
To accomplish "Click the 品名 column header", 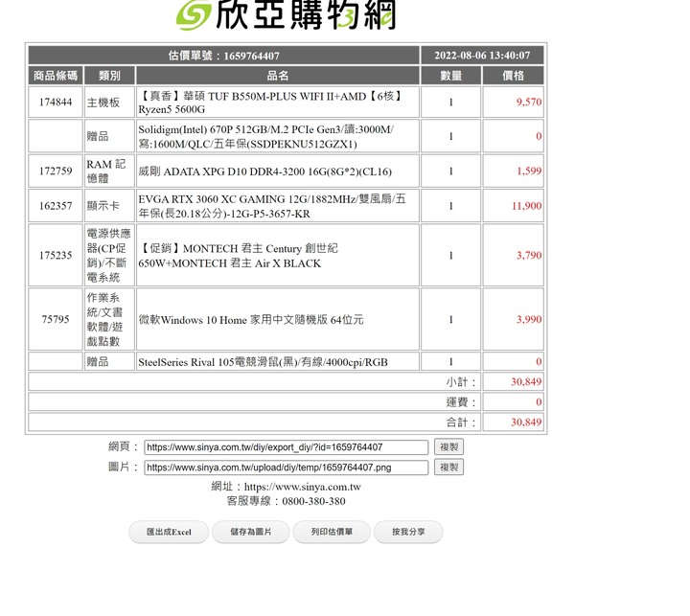I will click(278, 76).
